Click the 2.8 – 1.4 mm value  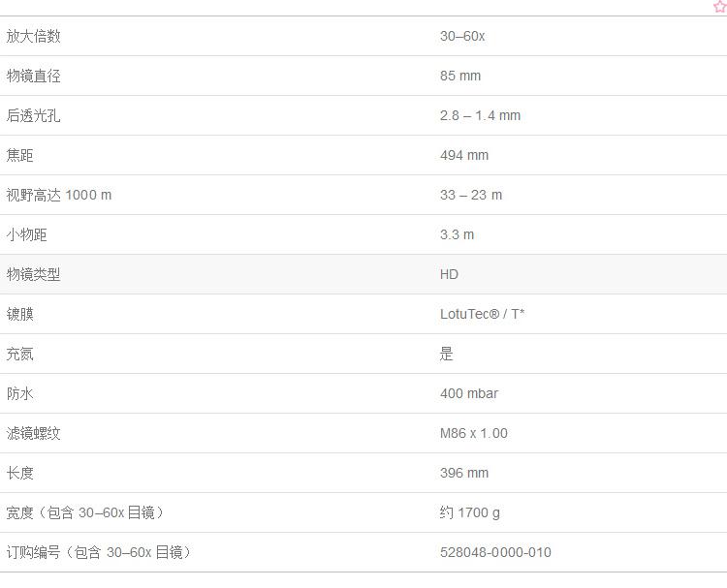481,115
